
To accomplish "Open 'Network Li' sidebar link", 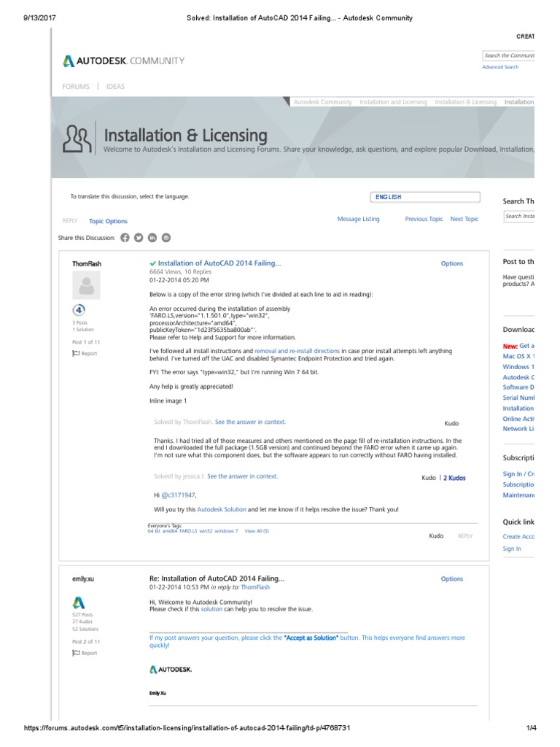I will [x=518, y=429].
